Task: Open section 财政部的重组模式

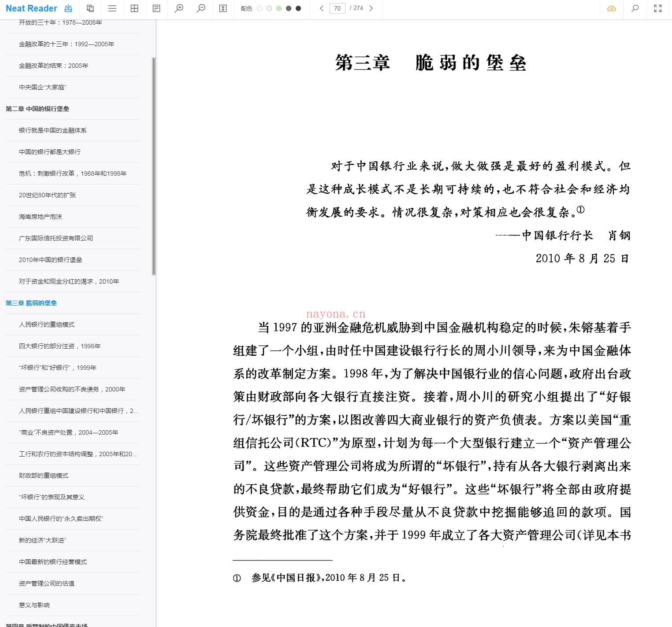Action: [x=44, y=476]
